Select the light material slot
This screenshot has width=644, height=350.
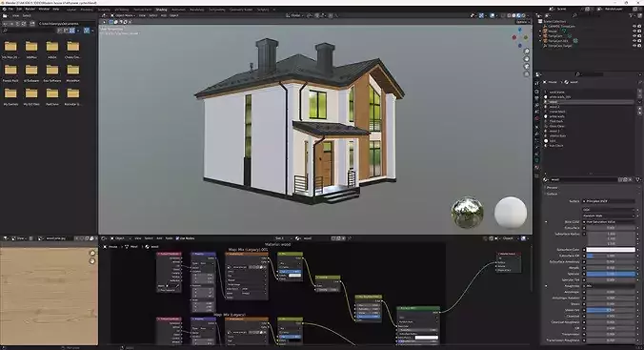point(588,140)
